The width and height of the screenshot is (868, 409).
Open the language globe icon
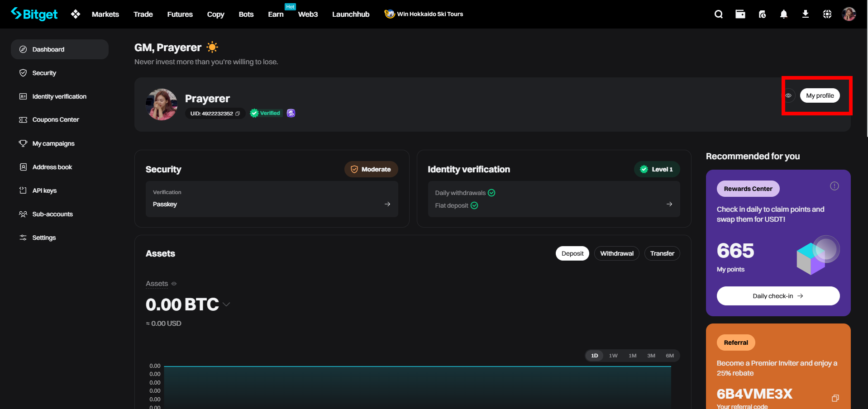(827, 14)
